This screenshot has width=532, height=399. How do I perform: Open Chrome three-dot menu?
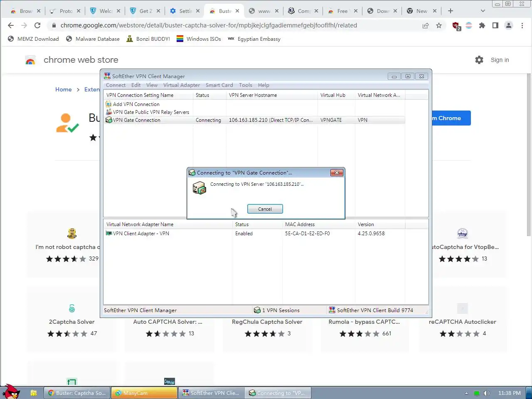tap(522, 25)
